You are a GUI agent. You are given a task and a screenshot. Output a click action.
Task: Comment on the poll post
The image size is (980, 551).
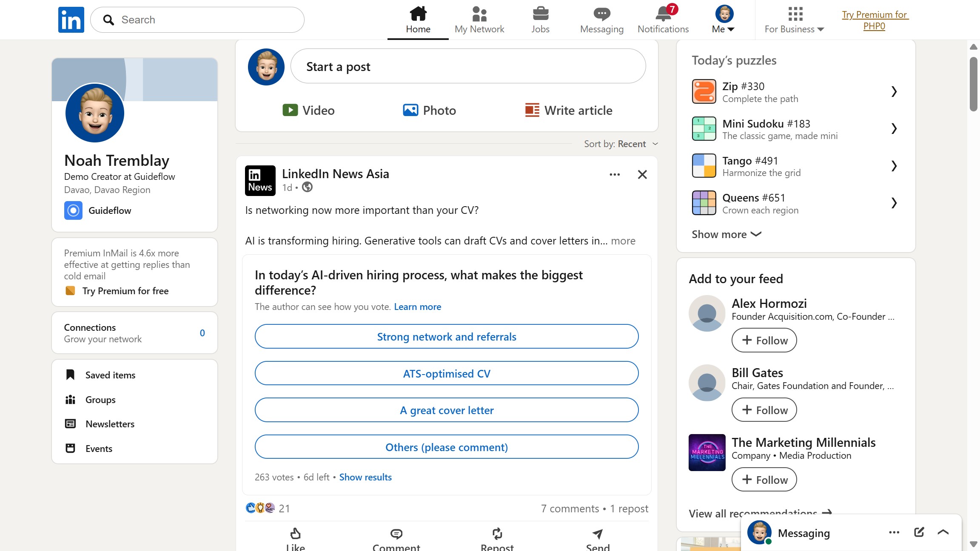click(396, 539)
